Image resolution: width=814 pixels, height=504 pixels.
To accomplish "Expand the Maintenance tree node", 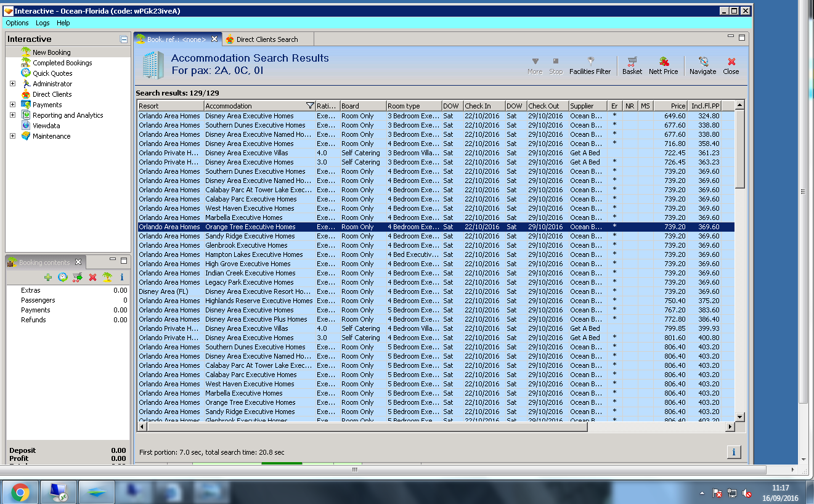I will [12, 136].
